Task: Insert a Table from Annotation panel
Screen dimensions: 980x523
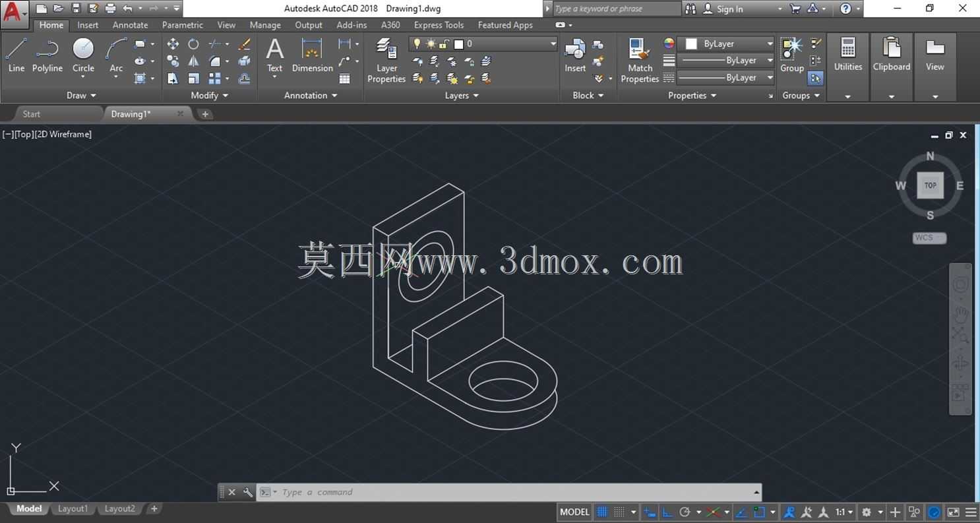Action: point(344,78)
